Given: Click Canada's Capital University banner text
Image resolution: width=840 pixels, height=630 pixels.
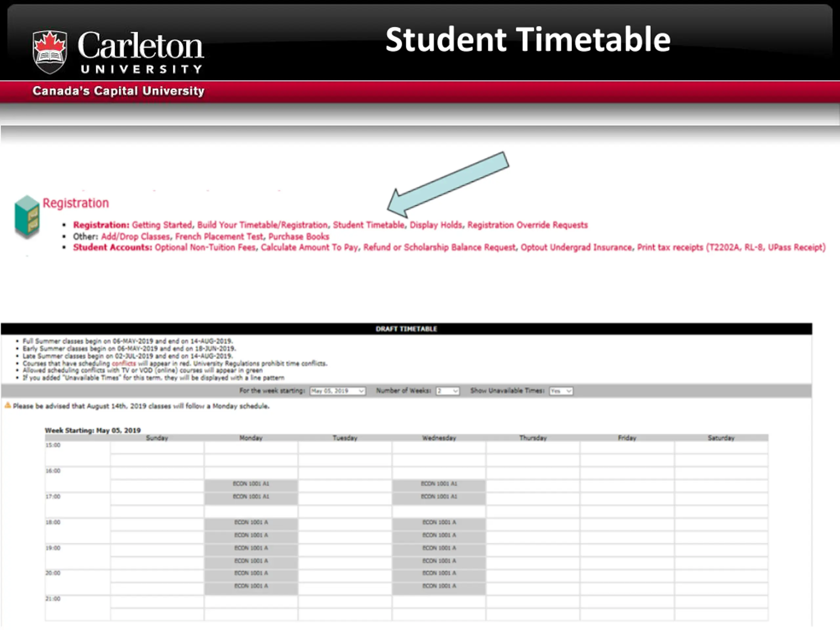Looking at the screenshot, I should pyautogui.click(x=118, y=91).
